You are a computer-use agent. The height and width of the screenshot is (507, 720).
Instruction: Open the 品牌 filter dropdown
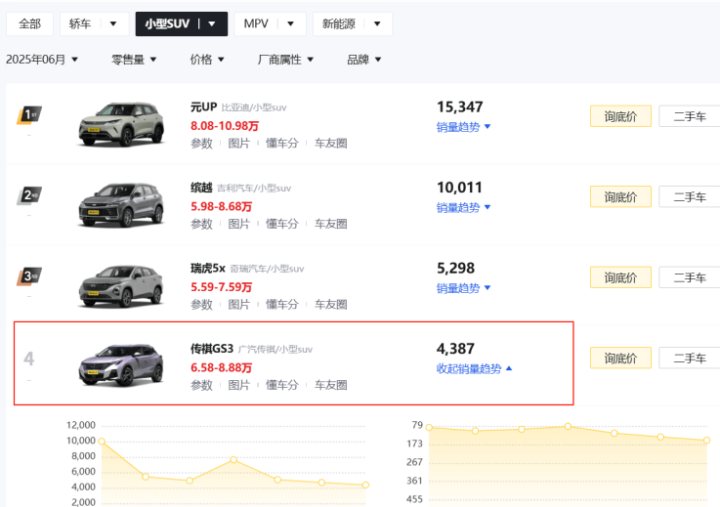pos(364,60)
